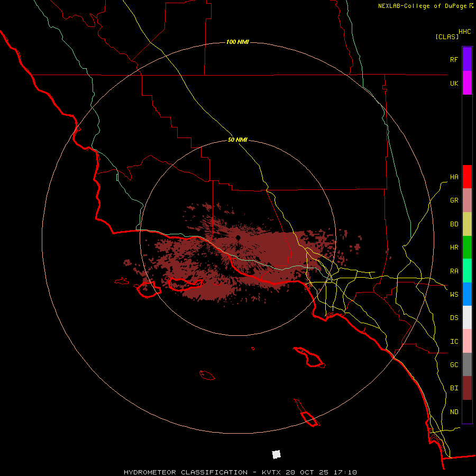Image resolution: width=476 pixels, height=476 pixels.
Task: Click the radar site black dot center
Action: pos(238,237)
